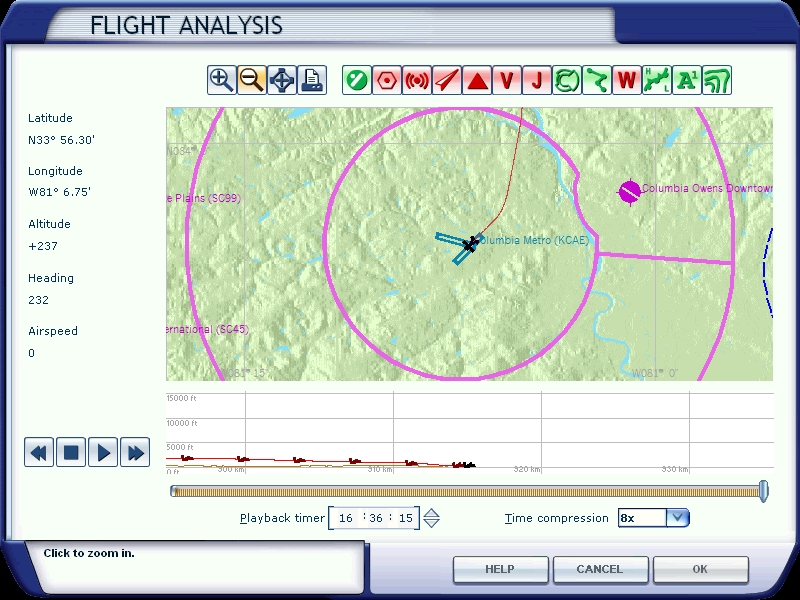The width and height of the screenshot is (800, 600).
Task: Click the Columbia Metro (KCAE) airport label
Action: click(534, 240)
